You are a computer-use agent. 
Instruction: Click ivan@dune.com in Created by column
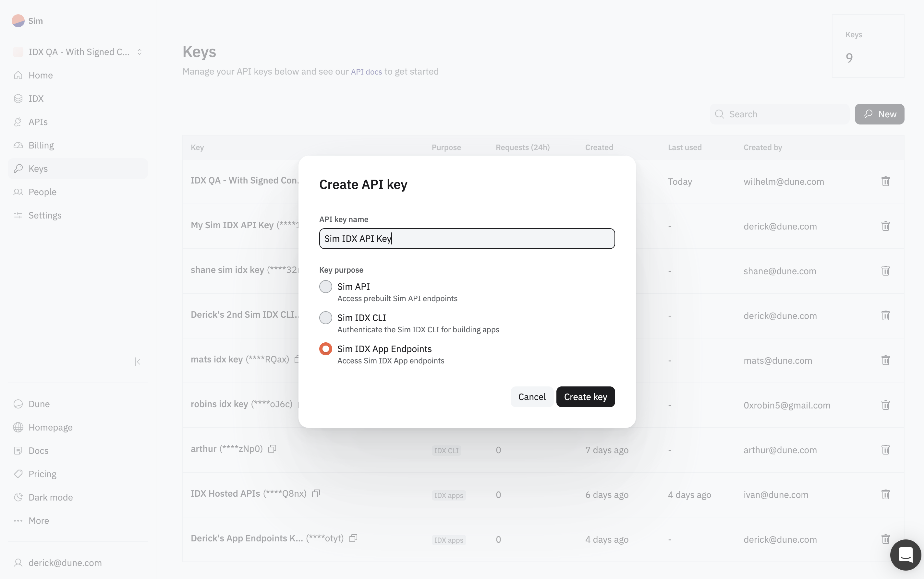(776, 495)
